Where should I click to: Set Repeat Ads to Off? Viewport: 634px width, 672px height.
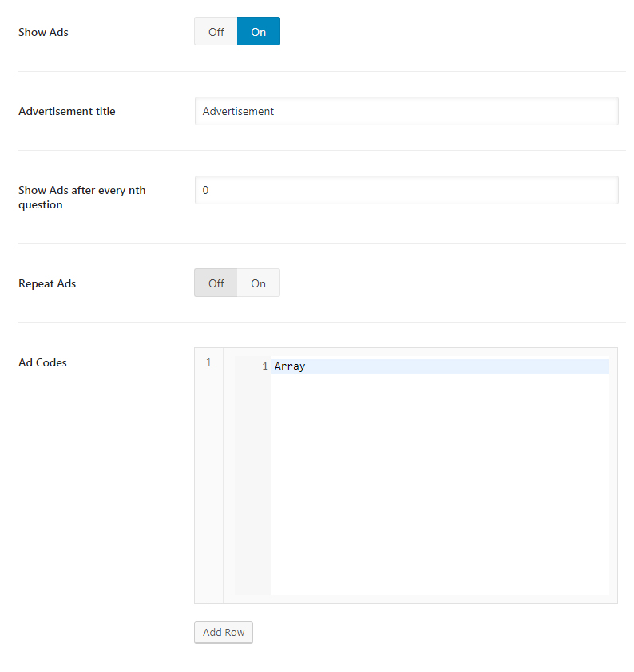216,283
